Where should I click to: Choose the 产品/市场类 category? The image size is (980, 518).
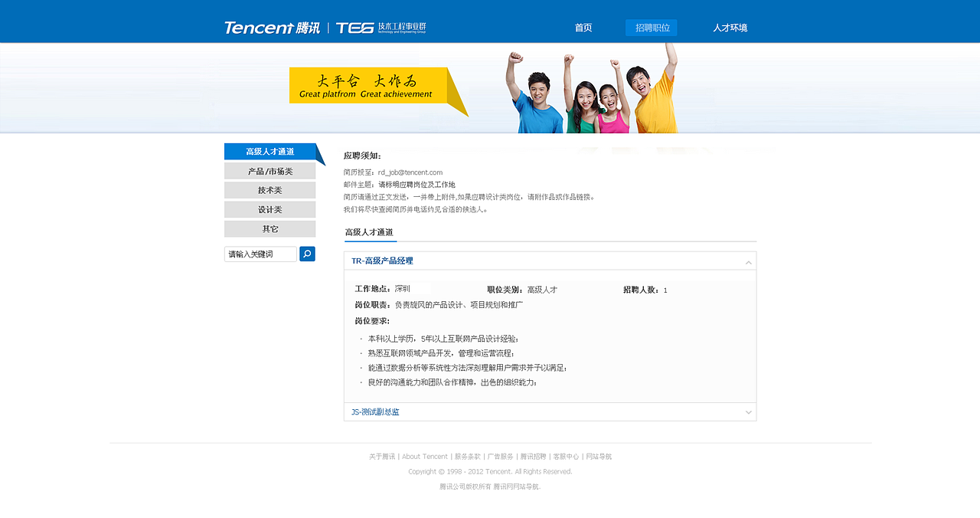click(270, 171)
